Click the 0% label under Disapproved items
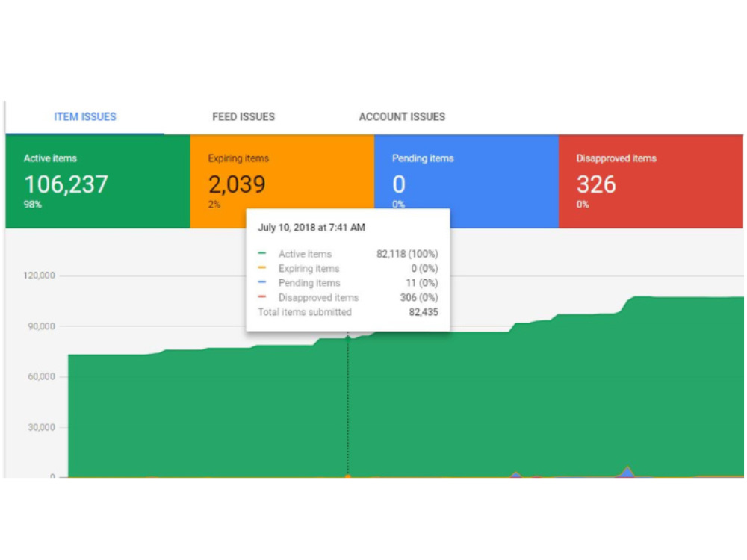 coord(583,205)
